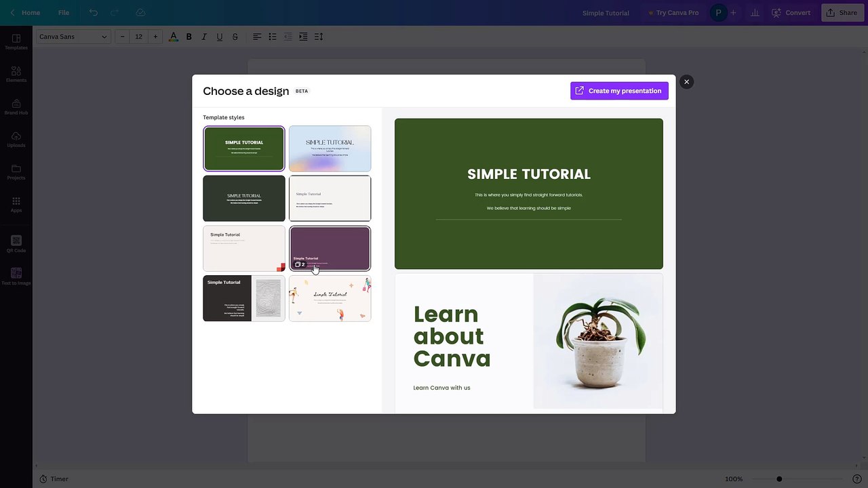868x488 pixels.
Task: Toggle bold formatting
Action: click(189, 37)
